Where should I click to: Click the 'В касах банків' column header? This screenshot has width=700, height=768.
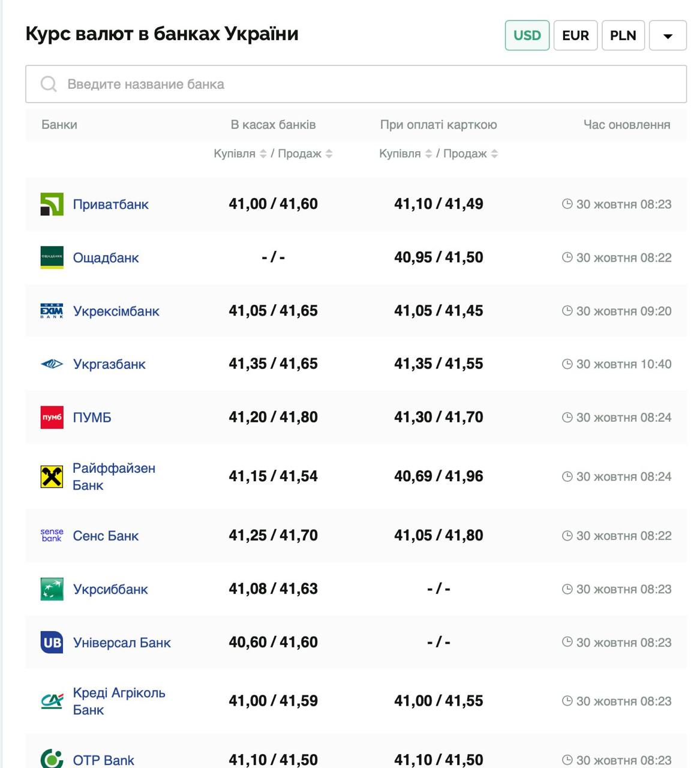tap(273, 125)
